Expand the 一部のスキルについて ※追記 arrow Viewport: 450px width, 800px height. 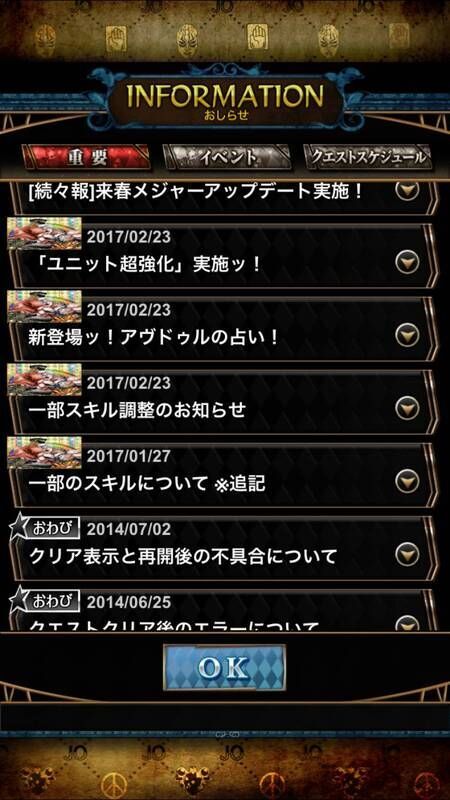click(x=407, y=482)
